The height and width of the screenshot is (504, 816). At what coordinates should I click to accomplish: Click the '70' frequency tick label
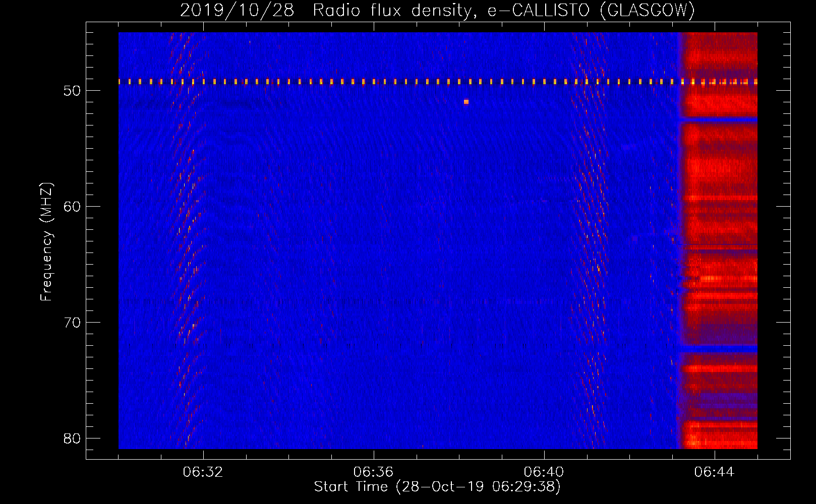click(x=73, y=323)
